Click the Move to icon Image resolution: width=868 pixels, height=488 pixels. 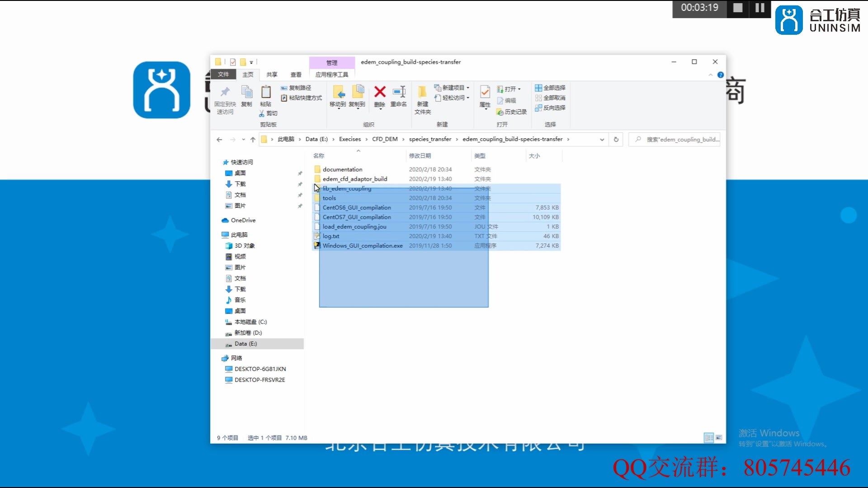coord(338,92)
